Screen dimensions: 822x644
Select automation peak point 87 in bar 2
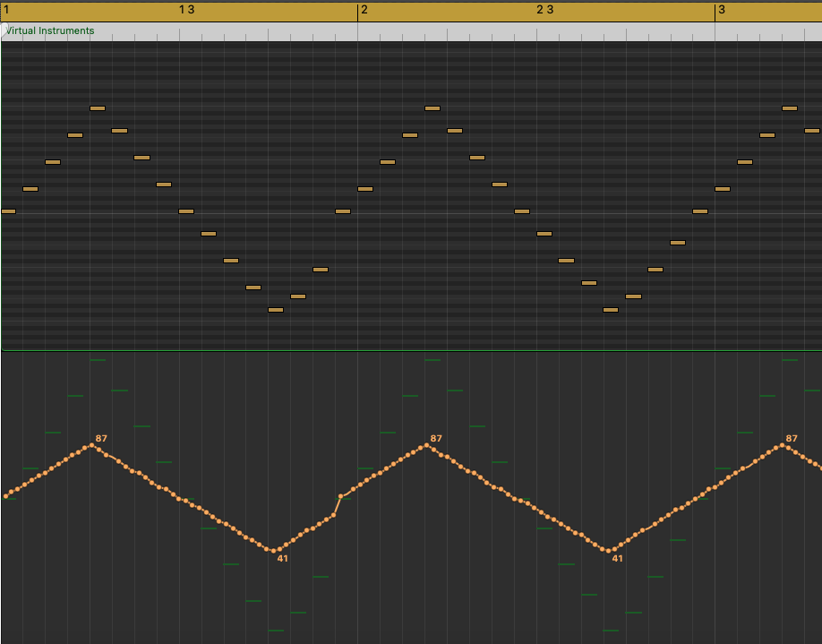click(x=427, y=445)
